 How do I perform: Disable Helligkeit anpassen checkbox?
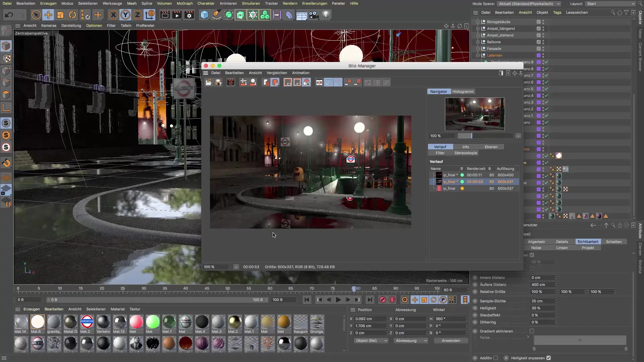[548, 358]
